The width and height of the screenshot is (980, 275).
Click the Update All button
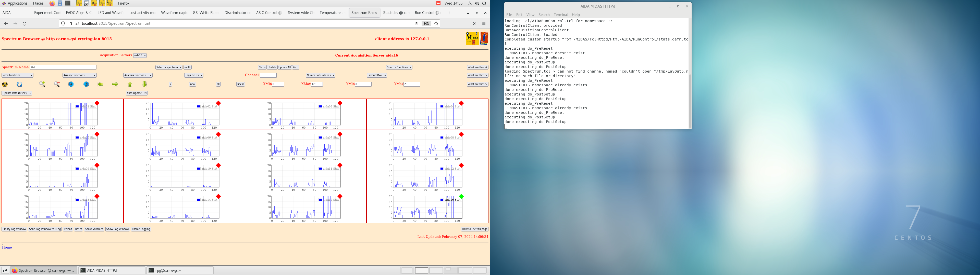click(284, 67)
